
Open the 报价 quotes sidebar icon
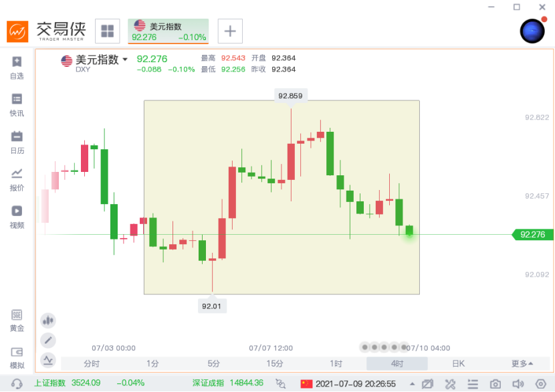click(x=17, y=180)
